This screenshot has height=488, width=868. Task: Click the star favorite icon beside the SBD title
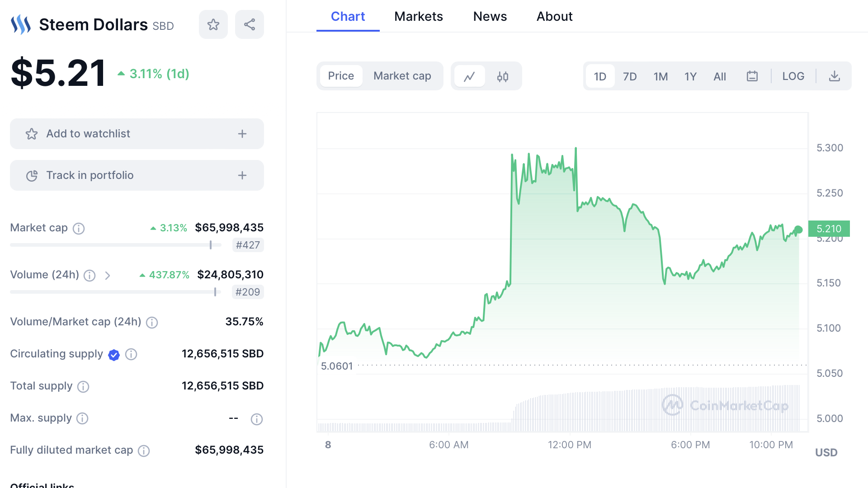[213, 24]
